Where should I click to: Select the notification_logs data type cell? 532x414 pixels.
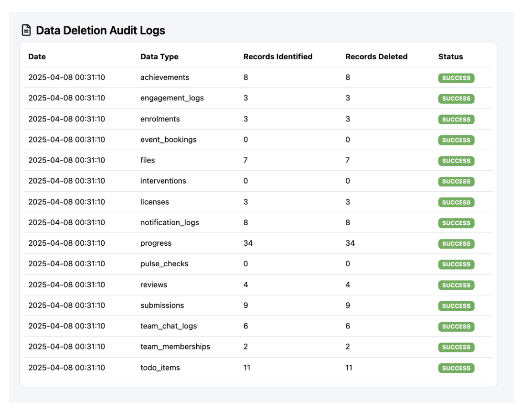(x=170, y=223)
